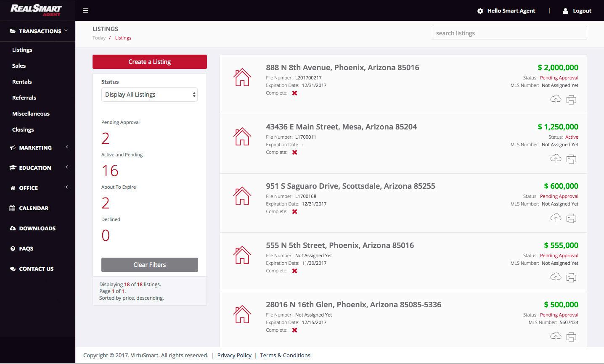The image size is (604, 364).
Task: Open settings gear next to Hello Smart Agent
Action: 480,11
